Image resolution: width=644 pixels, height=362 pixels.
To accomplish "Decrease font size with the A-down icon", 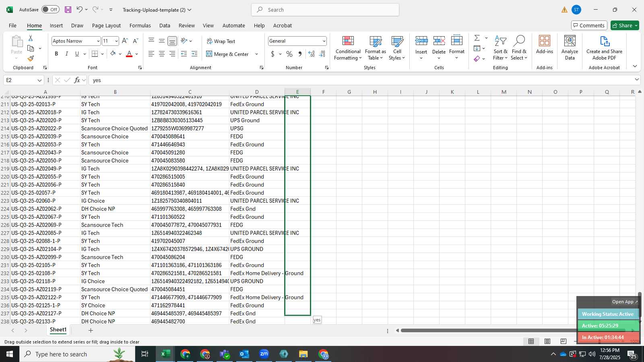I will [135, 41].
